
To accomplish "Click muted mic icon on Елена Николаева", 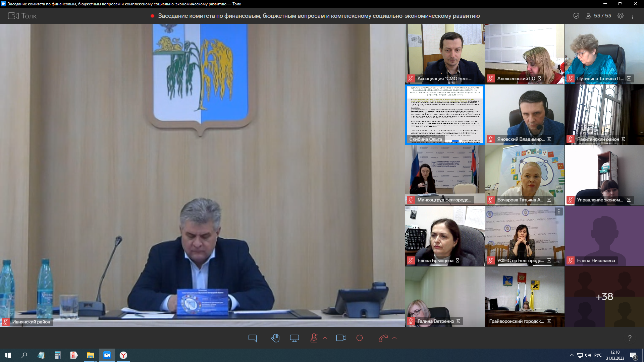I will (571, 260).
